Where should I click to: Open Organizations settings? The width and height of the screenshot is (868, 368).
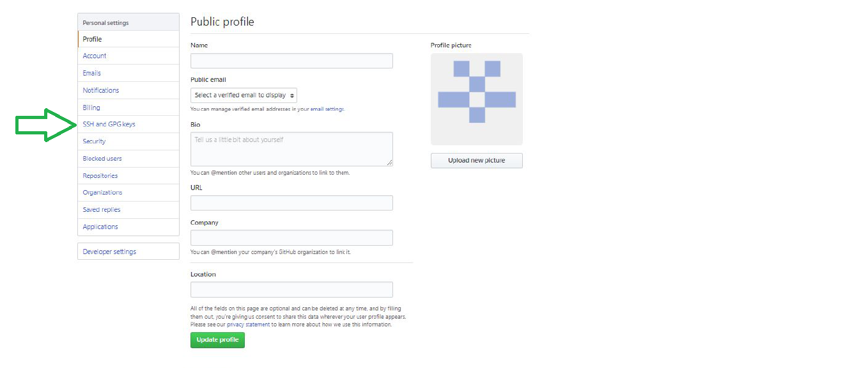pyautogui.click(x=102, y=193)
